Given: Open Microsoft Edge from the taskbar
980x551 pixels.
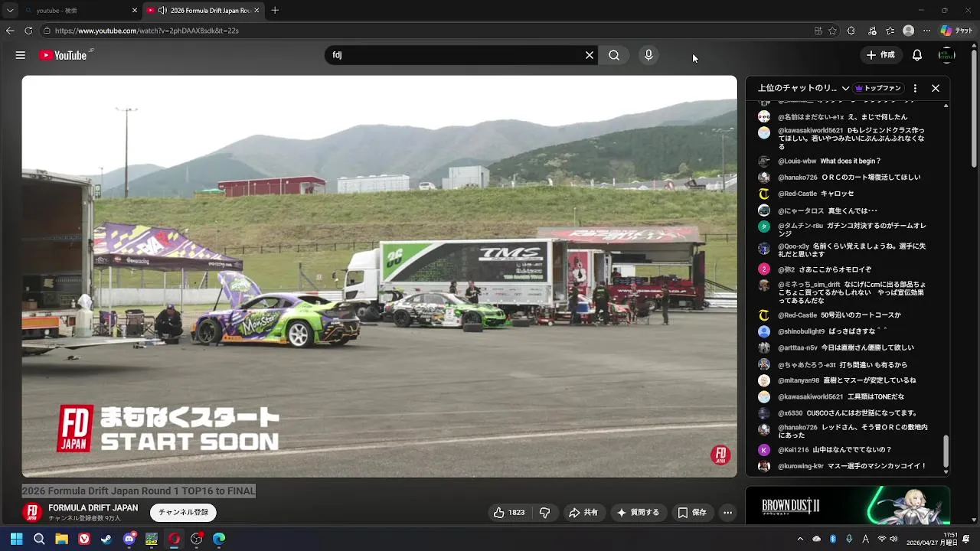Looking at the screenshot, I should click(219, 539).
